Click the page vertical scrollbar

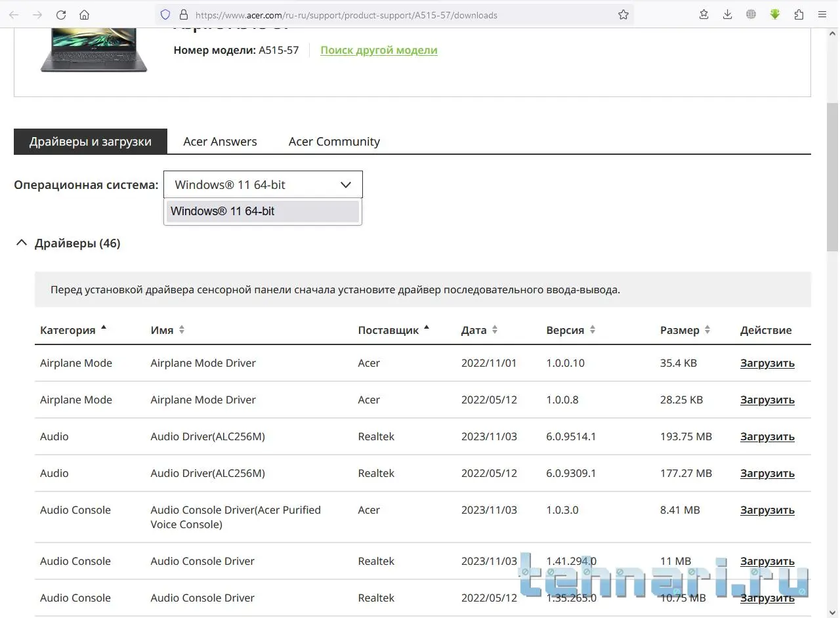point(832,177)
